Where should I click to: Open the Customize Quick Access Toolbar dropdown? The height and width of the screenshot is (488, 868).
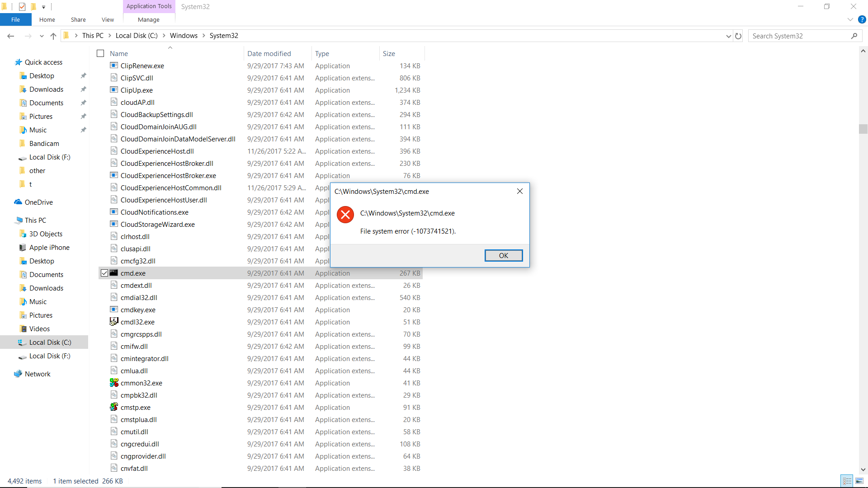coord(43,6)
